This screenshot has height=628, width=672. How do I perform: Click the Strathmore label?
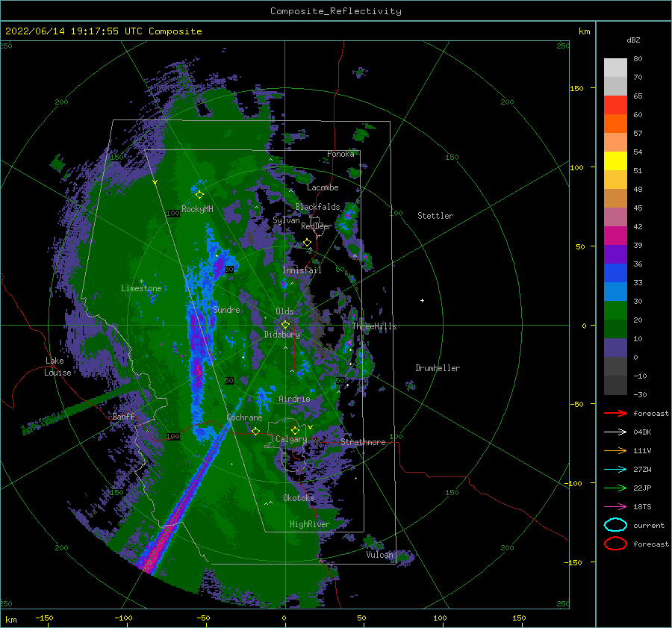[x=363, y=442]
